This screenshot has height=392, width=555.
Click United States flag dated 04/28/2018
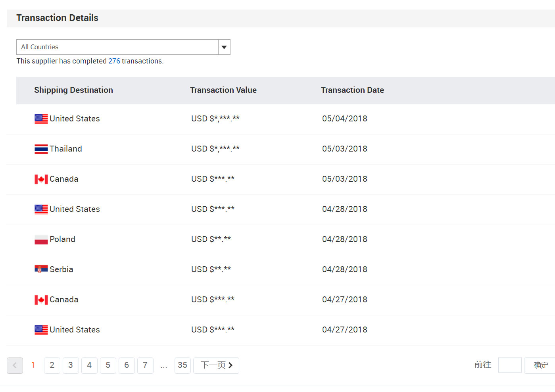coord(41,209)
